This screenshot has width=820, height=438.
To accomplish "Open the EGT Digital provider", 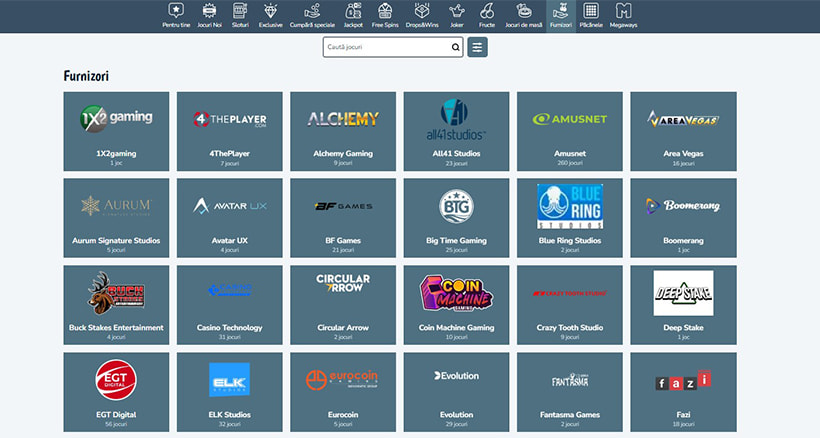I will click(116, 392).
